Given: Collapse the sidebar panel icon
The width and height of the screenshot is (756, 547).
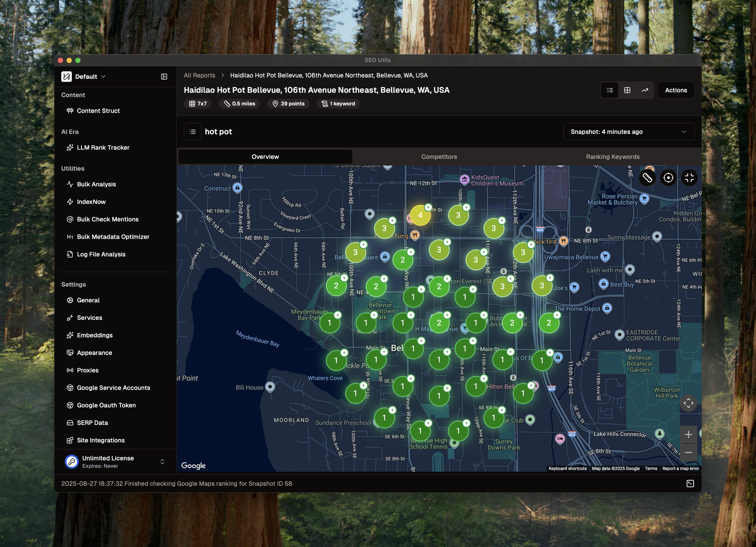Looking at the screenshot, I should tap(164, 77).
